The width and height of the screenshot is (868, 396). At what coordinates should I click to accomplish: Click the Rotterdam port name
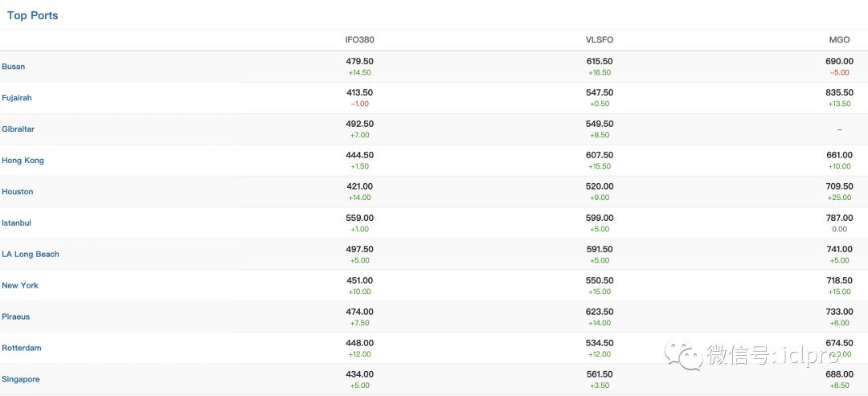pos(22,349)
